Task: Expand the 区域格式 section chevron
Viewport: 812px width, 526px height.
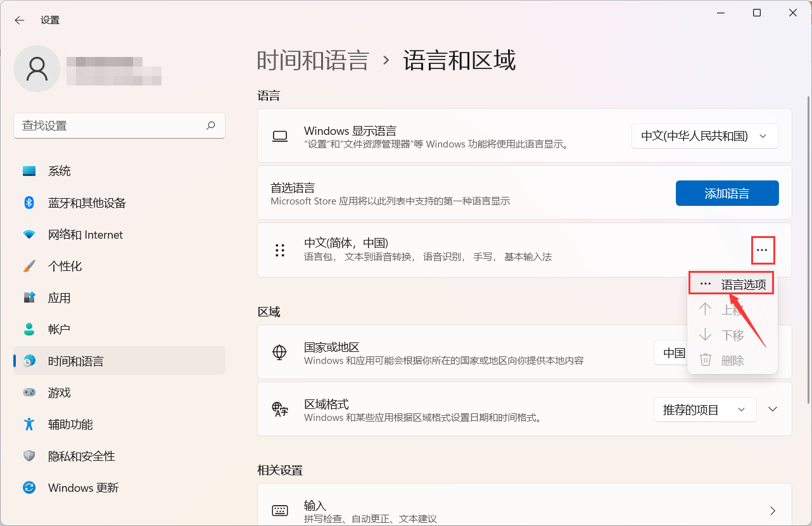Action: coord(773,410)
